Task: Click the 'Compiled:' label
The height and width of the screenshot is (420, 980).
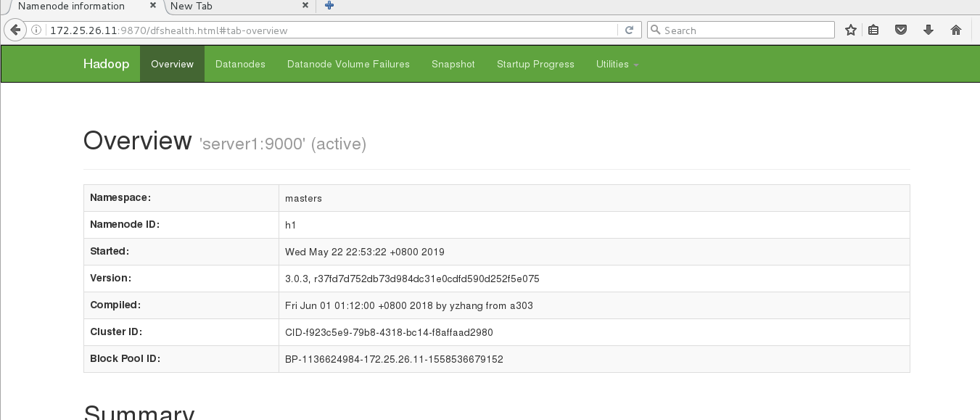Action: 115,305
